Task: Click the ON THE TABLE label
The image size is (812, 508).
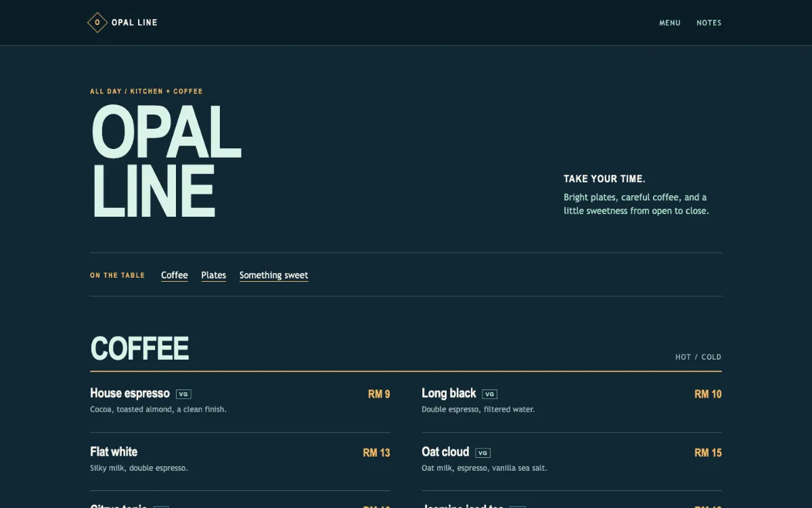Action: click(x=118, y=276)
